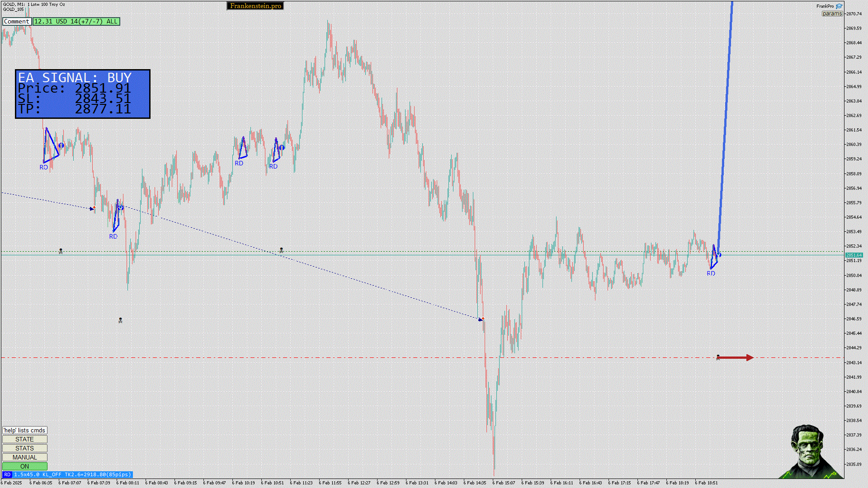Click the arrow marker at dotted trendline end
This screenshot has height=488, width=868.
481,319
